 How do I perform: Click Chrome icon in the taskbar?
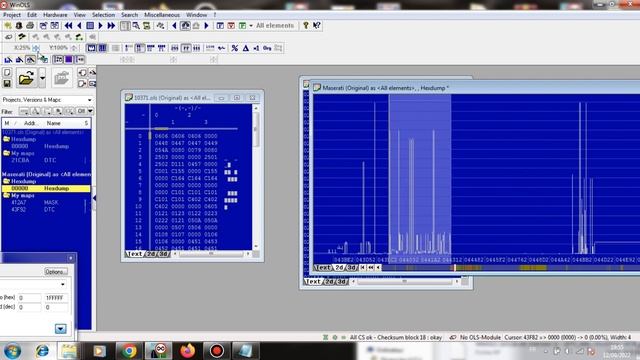point(129,351)
